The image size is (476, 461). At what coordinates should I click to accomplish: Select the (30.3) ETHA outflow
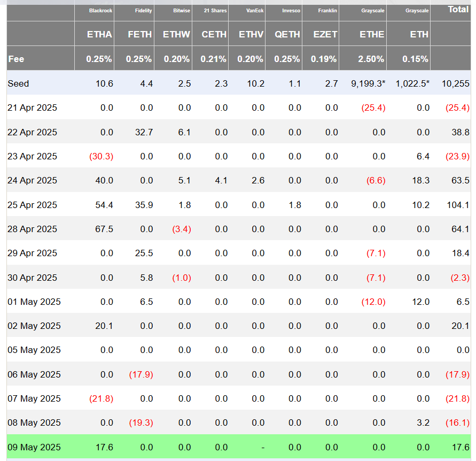(101, 156)
